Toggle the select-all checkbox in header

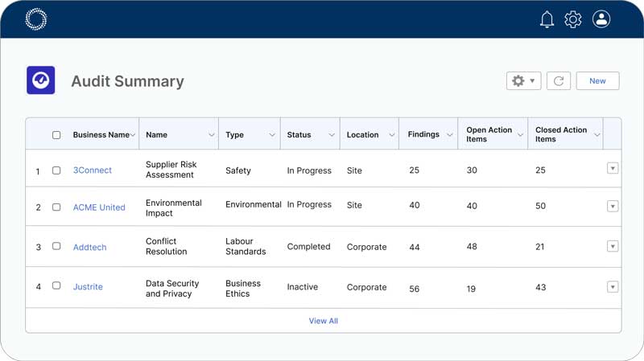tap(56, 135)
